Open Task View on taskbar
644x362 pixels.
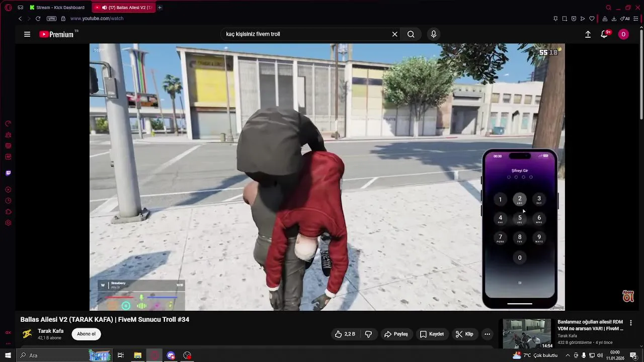121,355
